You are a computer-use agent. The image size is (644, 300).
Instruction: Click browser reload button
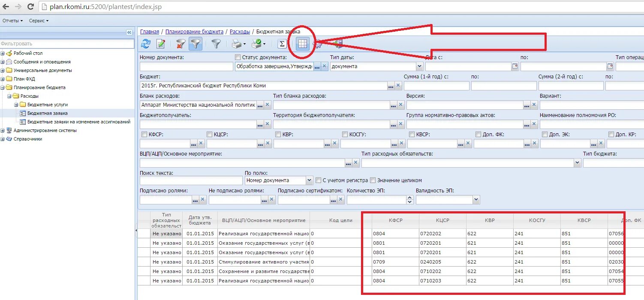[x=30, y=6]
